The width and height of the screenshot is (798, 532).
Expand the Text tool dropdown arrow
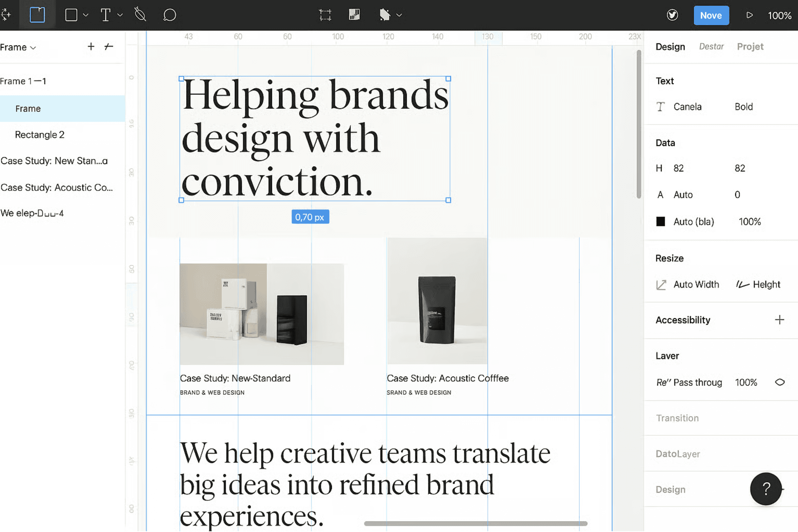pos(120,15)
